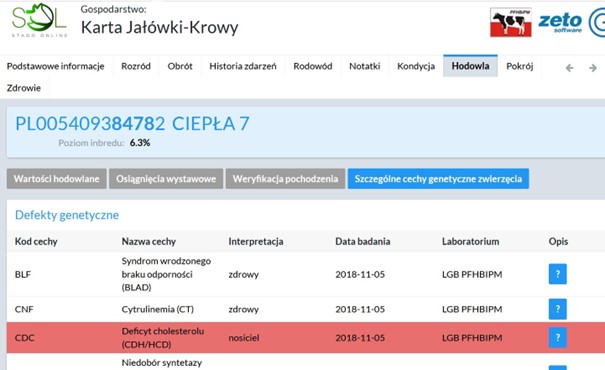Image resolution: width=605 pixels, height=370 pixels.
Task: Click the inbreeding level value 6.3%
Action: click(140, 143)
